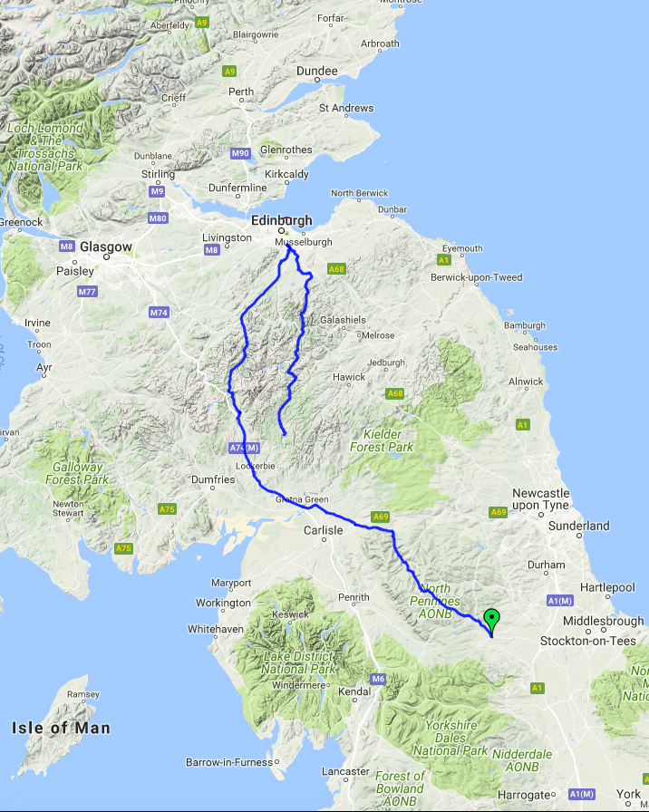Select the Glasgow city label
Viewport: 649px width, 812px height.
tap(106, 247)
